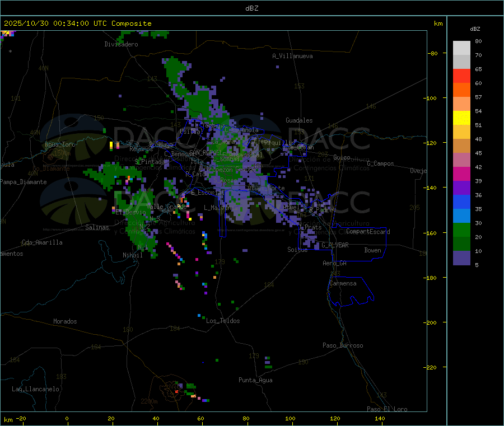504x426 pixels.
Task: Click the 'Paso_Barroso' label
Action: pos(343,345)
